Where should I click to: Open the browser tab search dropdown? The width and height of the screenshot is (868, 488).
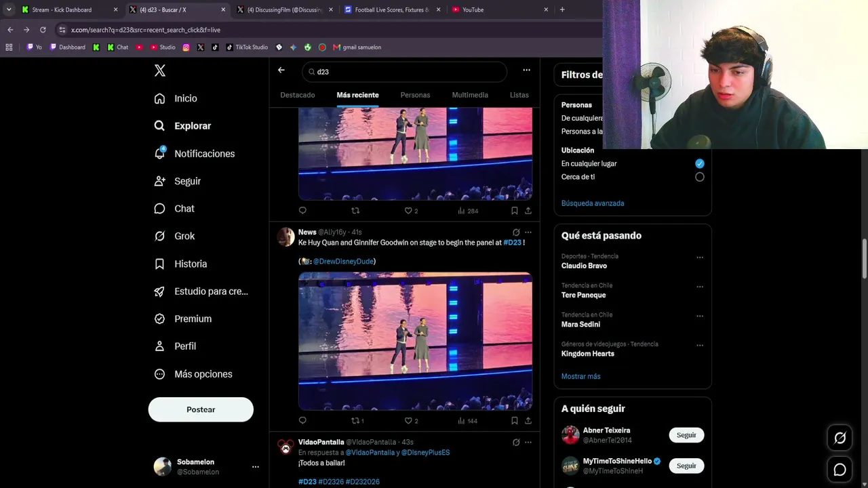coord(9,9)
